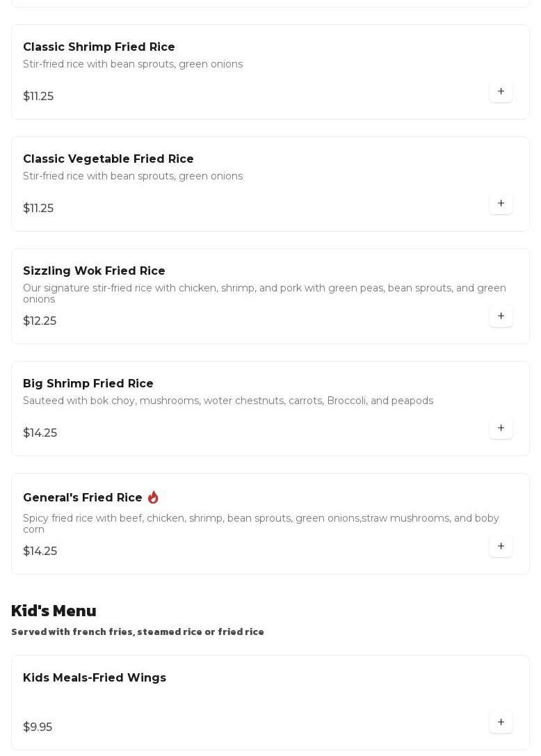This screenshot has width=541, height=756.
Task: Click the $12.25 price of Sizzling Wok Fried Rice
Action: [40, 321]
